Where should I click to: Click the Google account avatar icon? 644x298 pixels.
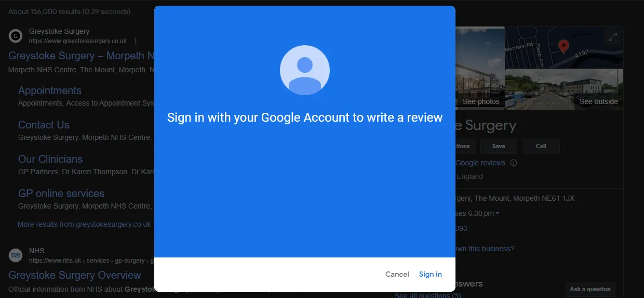[x=305, y=70]
